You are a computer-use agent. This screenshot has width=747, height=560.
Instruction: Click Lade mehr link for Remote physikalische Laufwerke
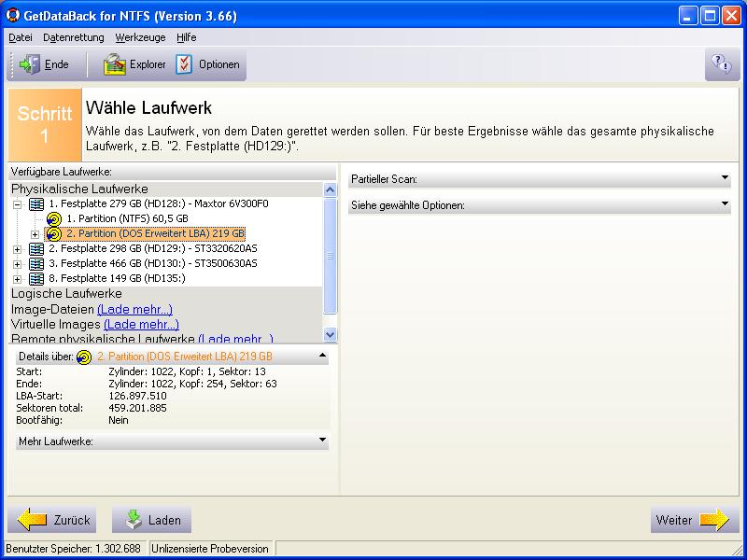(x=235, y=338)
